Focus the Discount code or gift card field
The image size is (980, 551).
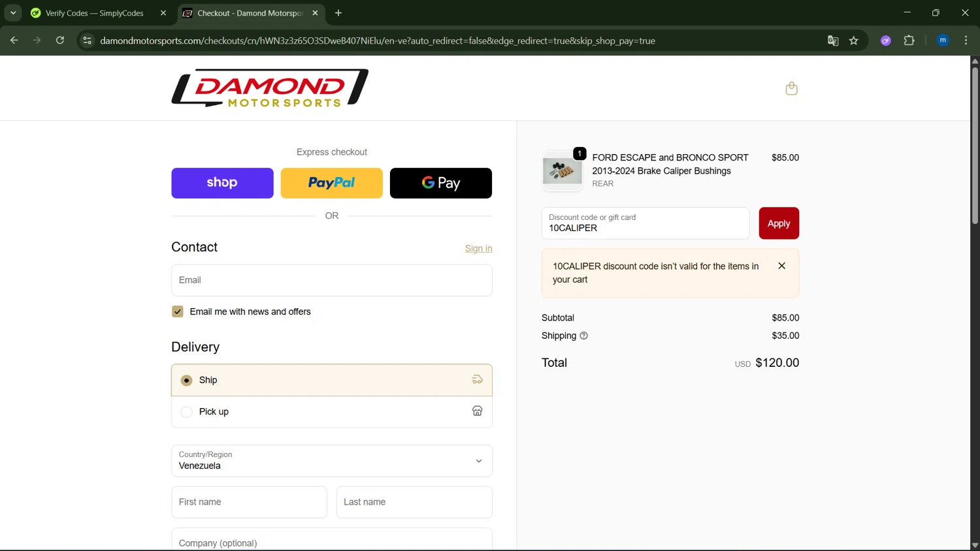[645, 223]
